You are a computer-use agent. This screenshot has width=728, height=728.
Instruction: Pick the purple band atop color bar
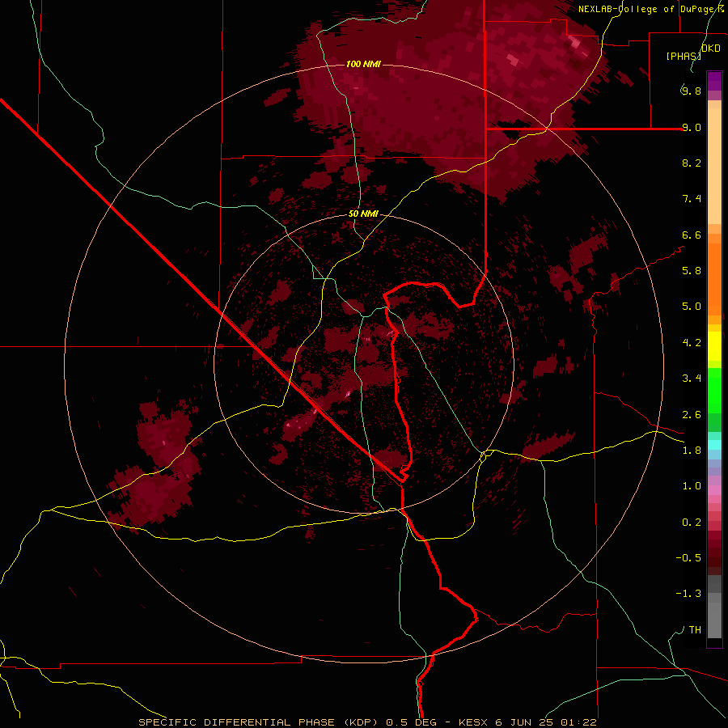[x=714, y=81]
